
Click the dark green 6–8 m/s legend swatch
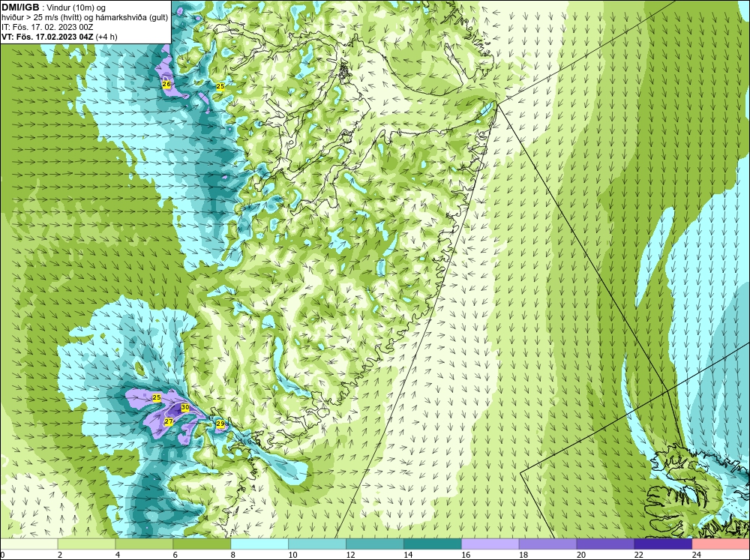coord(202,544)
